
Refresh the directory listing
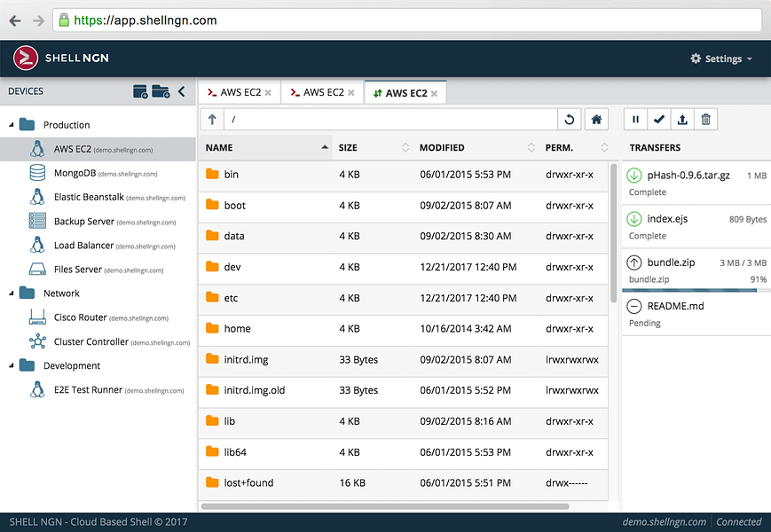(x=570, y=120)
